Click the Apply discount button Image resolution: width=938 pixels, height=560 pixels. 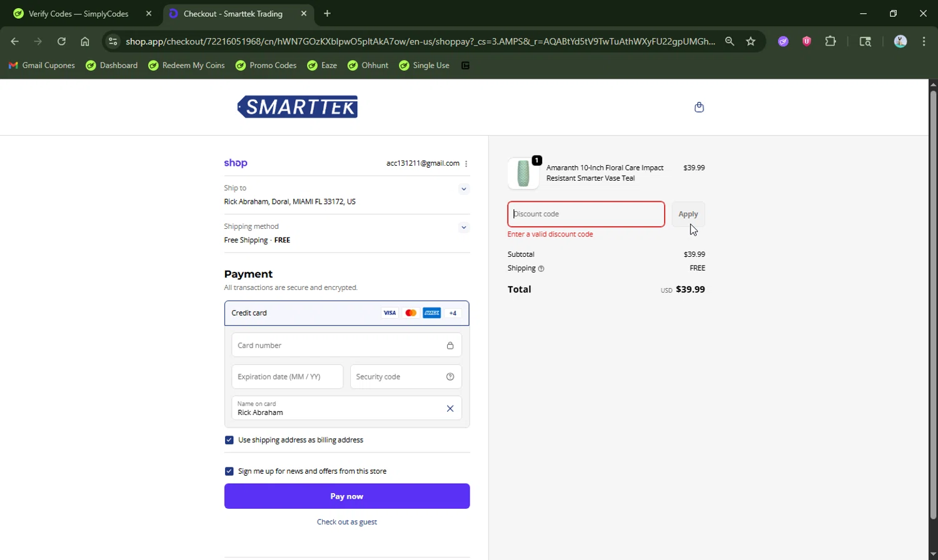688,214
